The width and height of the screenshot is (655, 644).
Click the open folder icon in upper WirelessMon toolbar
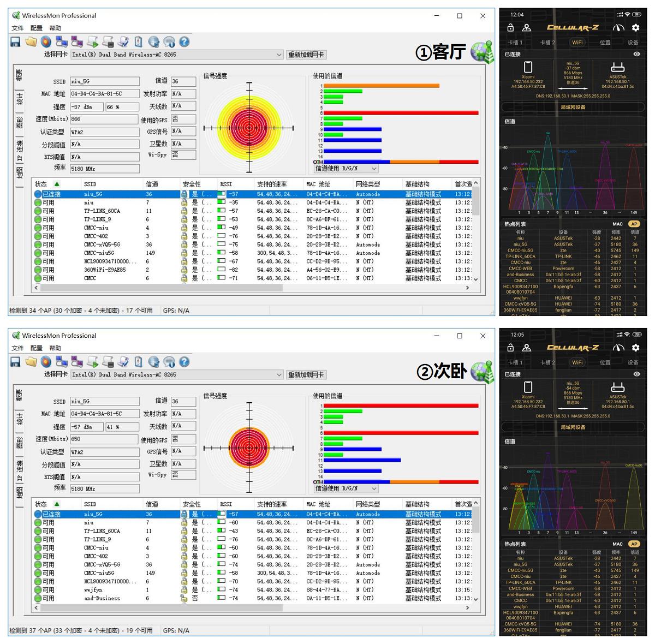(x=31, y=41)
